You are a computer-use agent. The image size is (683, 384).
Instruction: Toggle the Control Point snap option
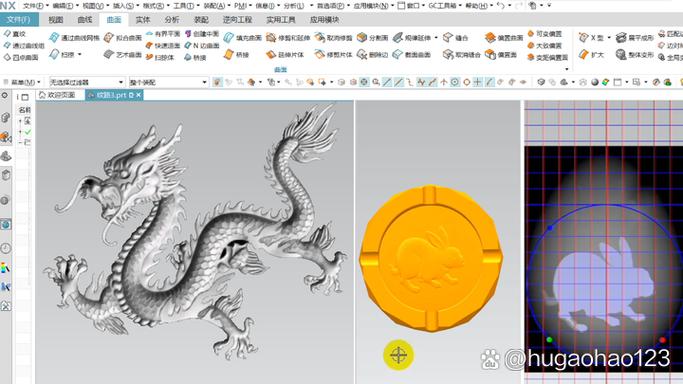pyautogui.click(x=409, y=82)
